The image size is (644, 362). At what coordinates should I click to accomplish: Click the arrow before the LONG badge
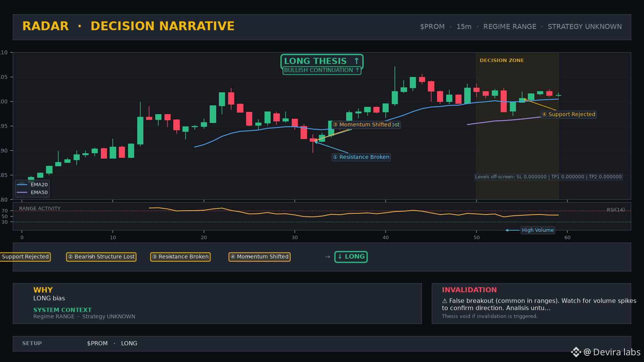327,257
